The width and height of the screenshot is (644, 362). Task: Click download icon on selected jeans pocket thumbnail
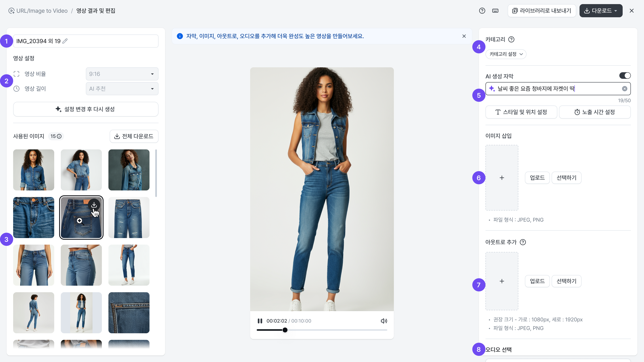pos(94,205)
